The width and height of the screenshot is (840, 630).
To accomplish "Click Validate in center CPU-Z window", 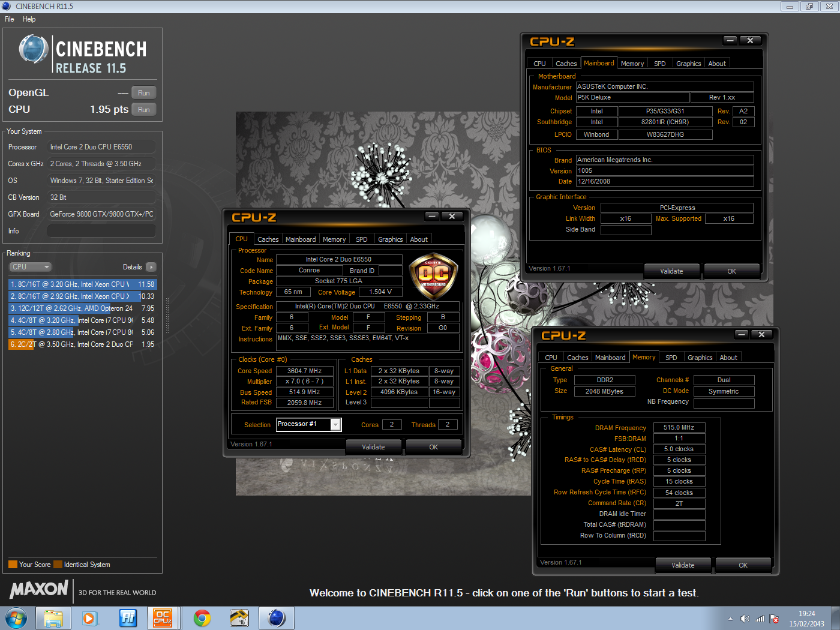I will click(x=373, y=447).
